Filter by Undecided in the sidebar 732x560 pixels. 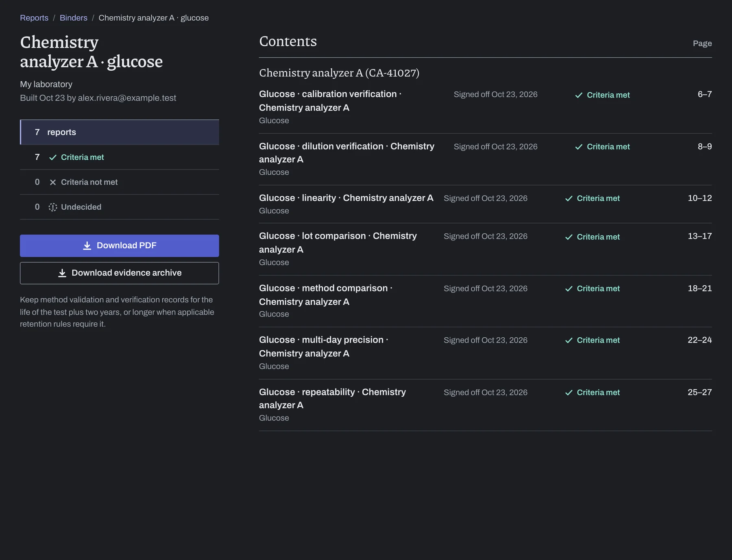pyautogui.click(x=120, y=207)
